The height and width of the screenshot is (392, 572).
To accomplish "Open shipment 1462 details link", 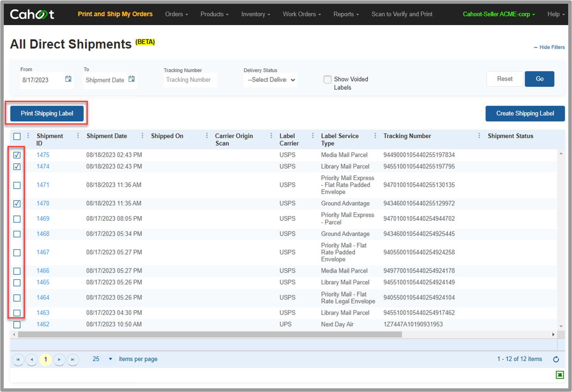I will 43,324.
